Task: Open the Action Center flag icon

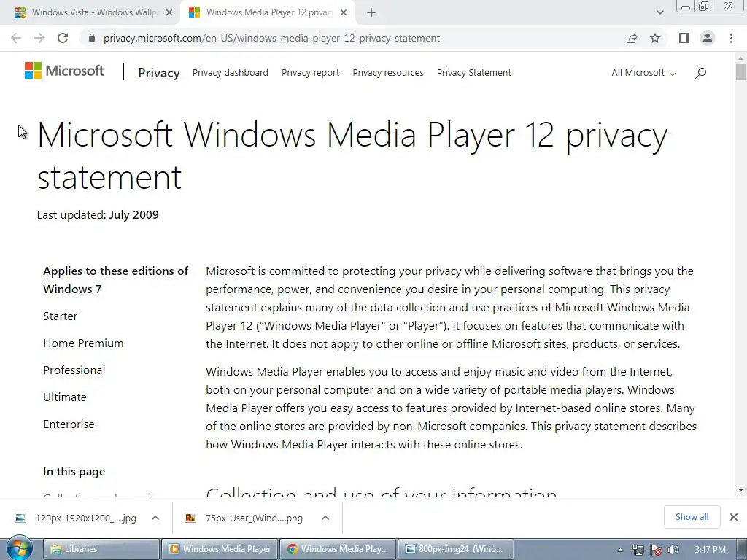Action: [x=656, y=550]
